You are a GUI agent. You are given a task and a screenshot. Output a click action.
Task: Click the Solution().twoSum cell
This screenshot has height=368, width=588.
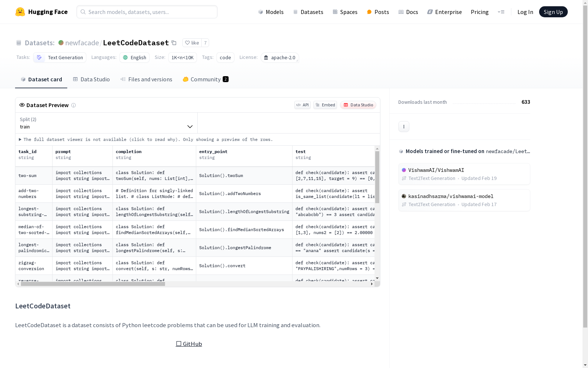pos(244,176)
